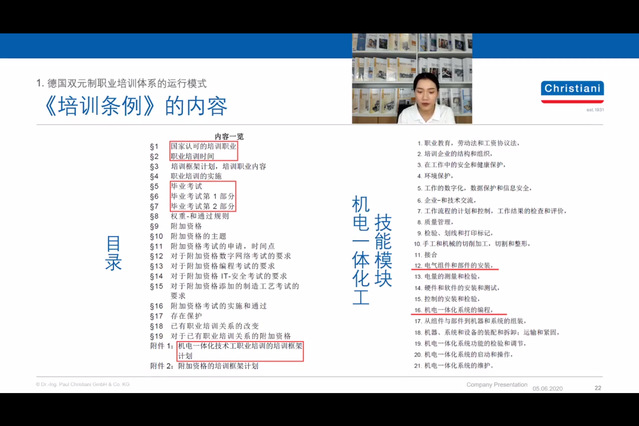Select §2 职业培训时间 entry
Screen dimensions: 639x426
tap(182, 156)
